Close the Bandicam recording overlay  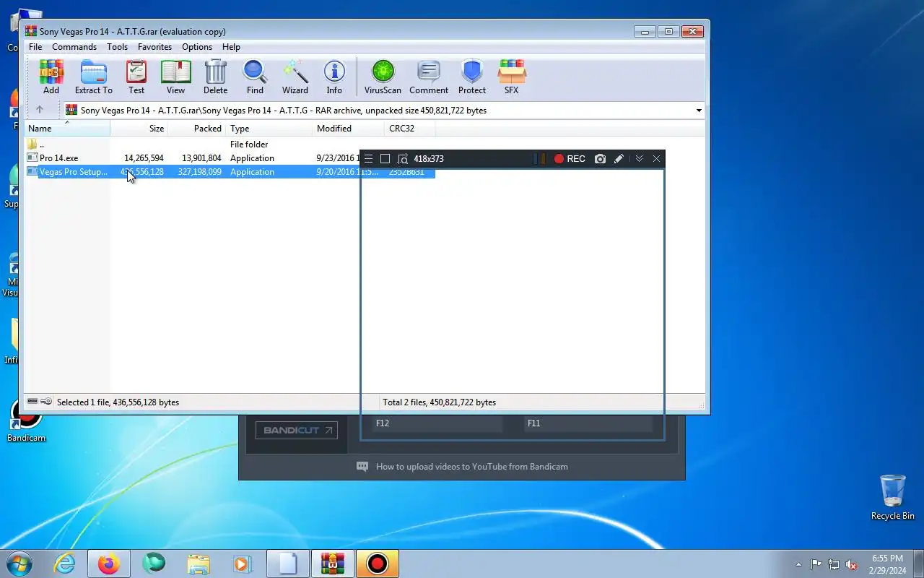tap(656, 159)
